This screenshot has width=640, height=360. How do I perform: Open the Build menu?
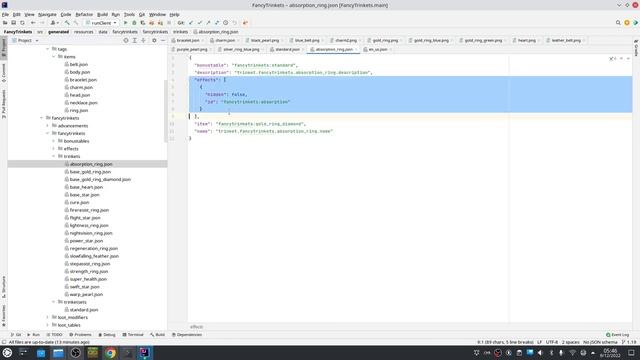pos(102,14)
